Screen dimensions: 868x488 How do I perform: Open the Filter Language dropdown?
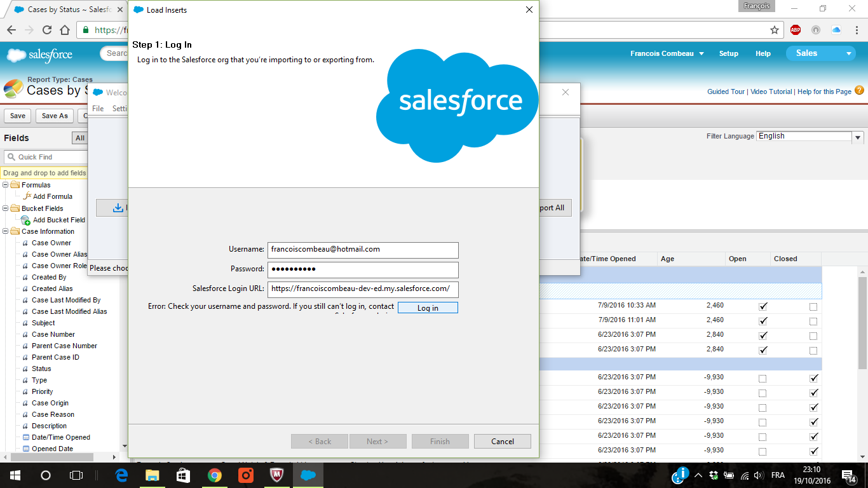[x=858, y=137]
